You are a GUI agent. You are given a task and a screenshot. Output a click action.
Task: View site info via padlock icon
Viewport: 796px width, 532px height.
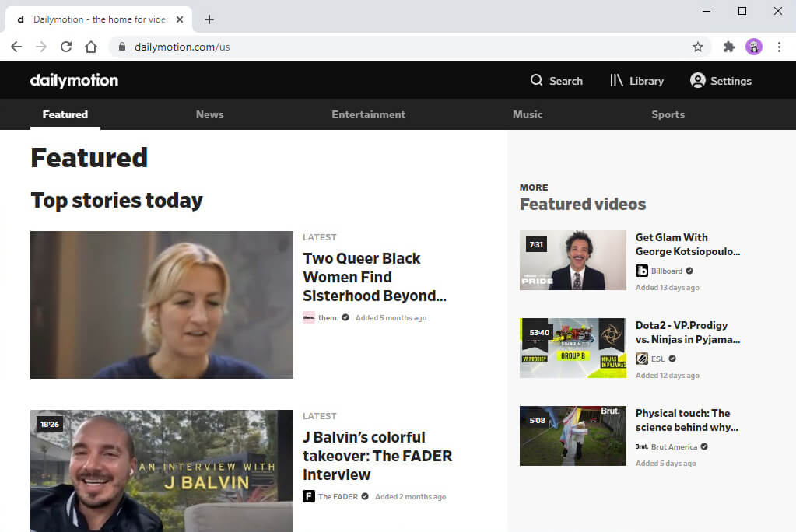[x=122, y=47]
